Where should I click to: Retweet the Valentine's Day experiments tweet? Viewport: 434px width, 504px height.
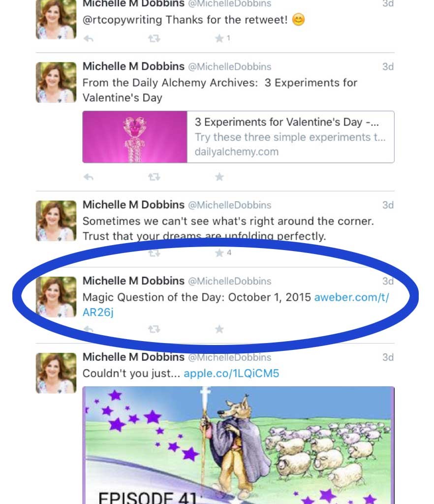click(154, 177)
